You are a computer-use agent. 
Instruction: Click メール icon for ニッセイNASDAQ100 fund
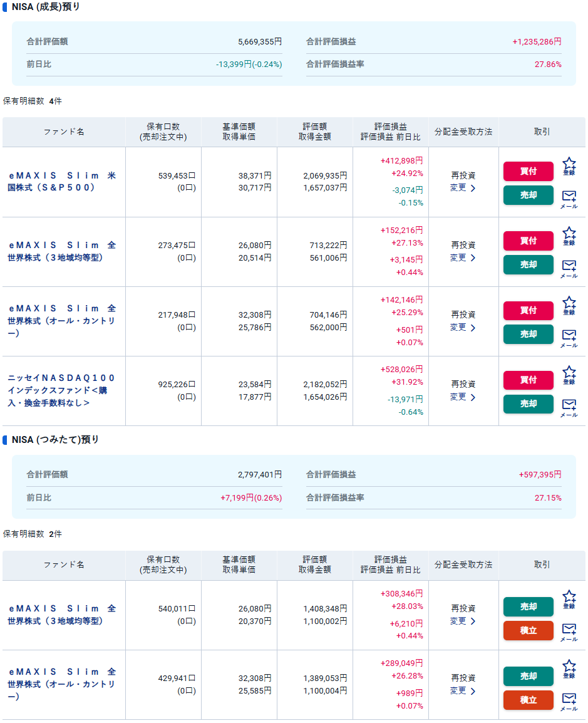coord(569,407)
